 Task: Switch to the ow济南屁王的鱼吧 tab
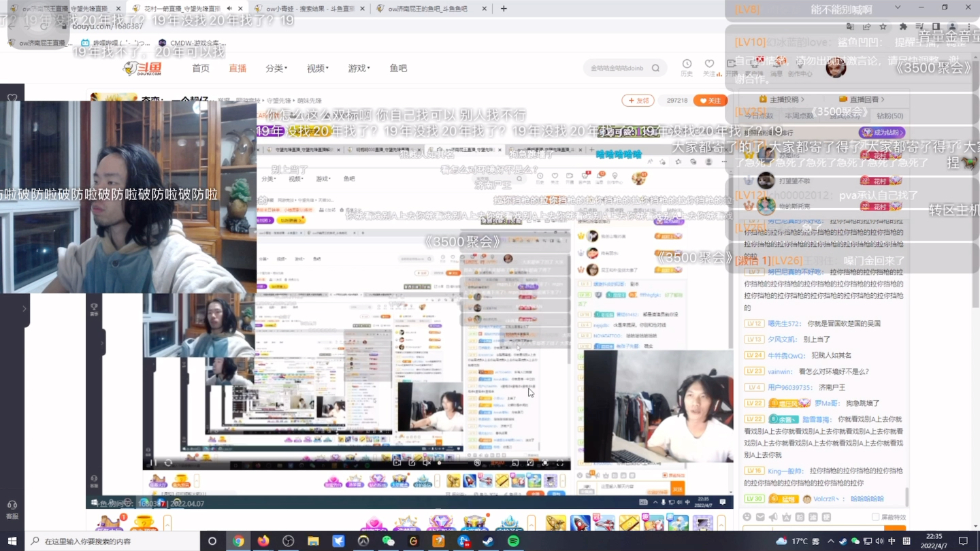[431, 8]
